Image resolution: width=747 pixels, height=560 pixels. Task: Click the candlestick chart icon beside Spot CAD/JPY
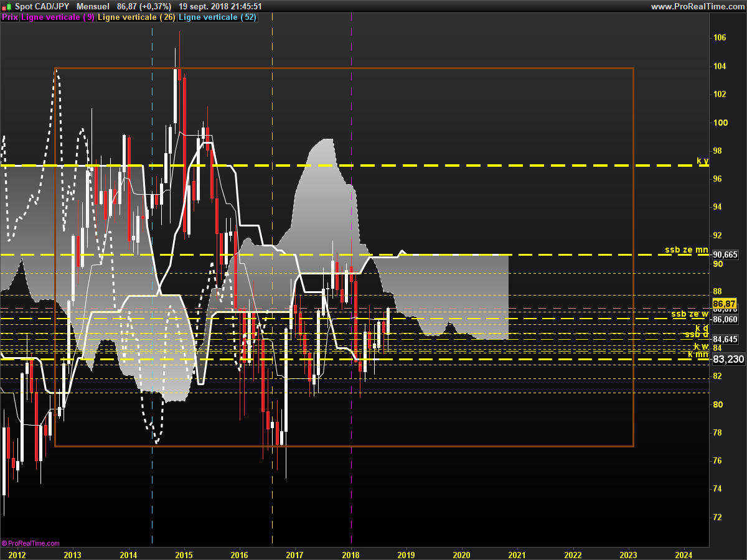pyautogui.click(x=7, y=6)
